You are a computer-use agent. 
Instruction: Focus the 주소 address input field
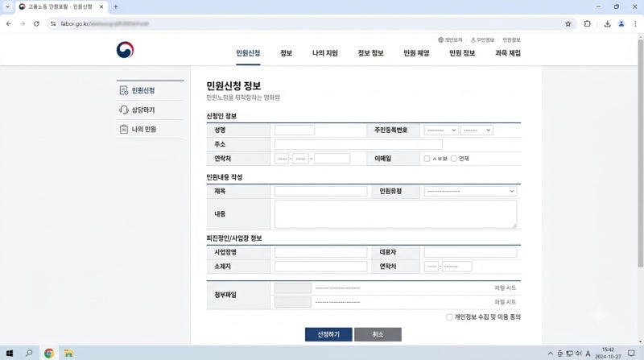(358, 144)
